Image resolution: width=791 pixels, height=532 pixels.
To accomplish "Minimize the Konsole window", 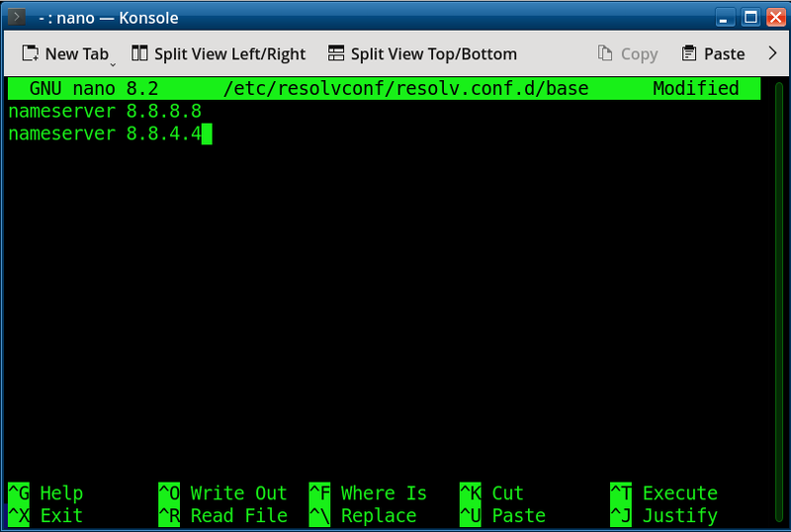I will [x=724, y=18].
